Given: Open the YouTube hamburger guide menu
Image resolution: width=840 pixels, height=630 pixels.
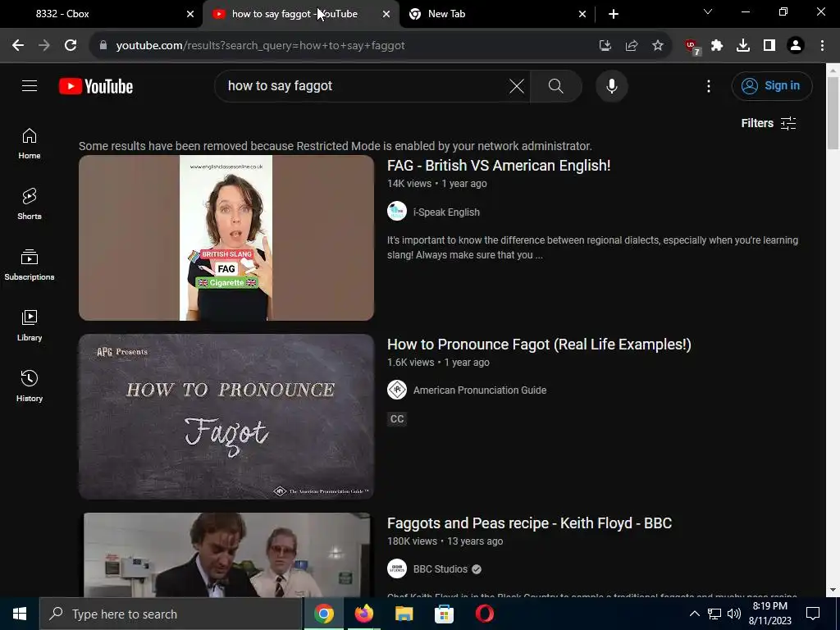Looking at the screenshot, I should tap(30, 85).
